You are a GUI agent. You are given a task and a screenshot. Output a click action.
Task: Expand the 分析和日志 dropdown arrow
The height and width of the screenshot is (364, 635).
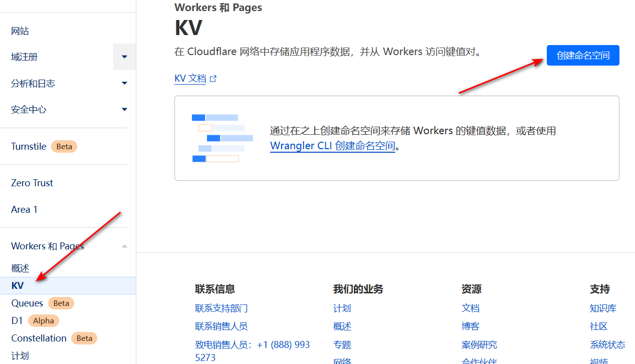tap(124, 83)
